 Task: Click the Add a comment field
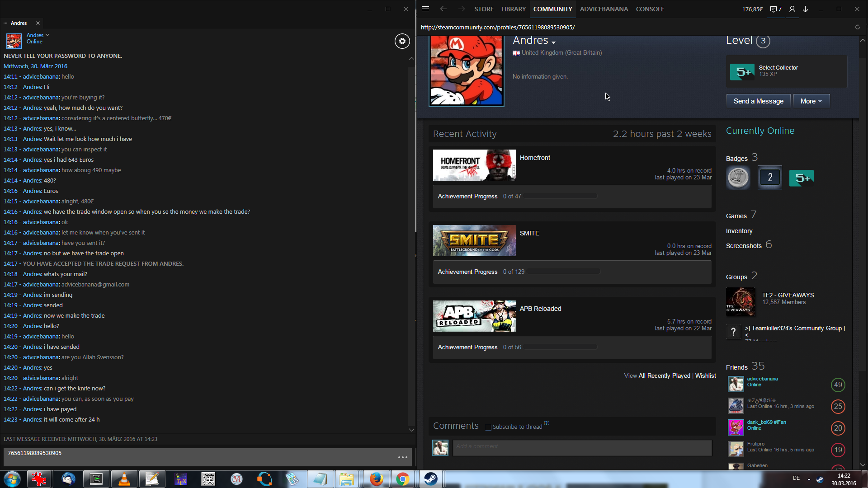pos(582,447)
